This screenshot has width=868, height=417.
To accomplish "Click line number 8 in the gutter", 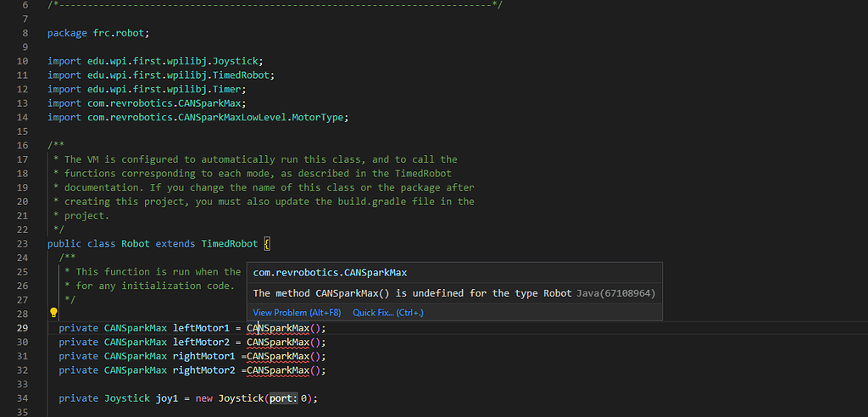I will coord(25,33).
